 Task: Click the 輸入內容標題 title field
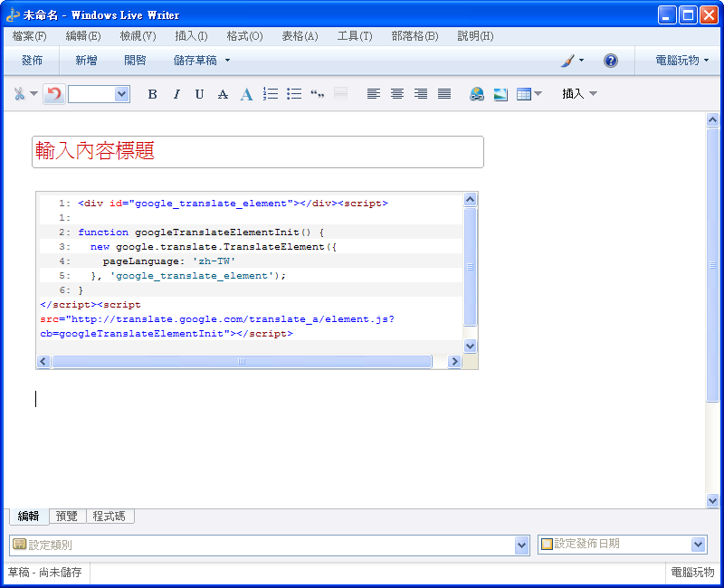click(x=258, y=152)
